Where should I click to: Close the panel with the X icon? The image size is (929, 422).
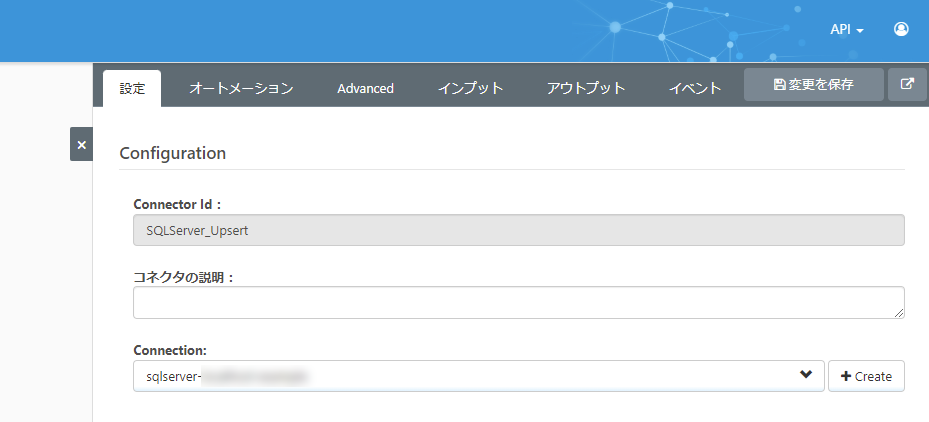pyautogui.click(x=82, y=144)
